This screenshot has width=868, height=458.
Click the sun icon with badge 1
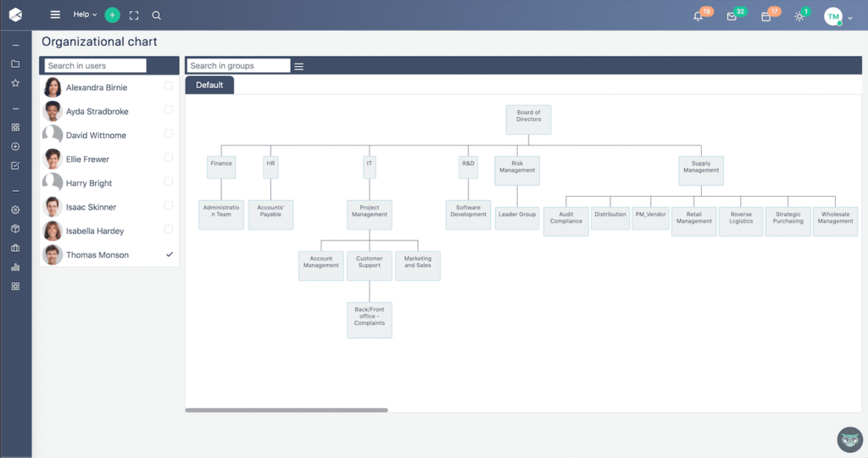(799, 17)
